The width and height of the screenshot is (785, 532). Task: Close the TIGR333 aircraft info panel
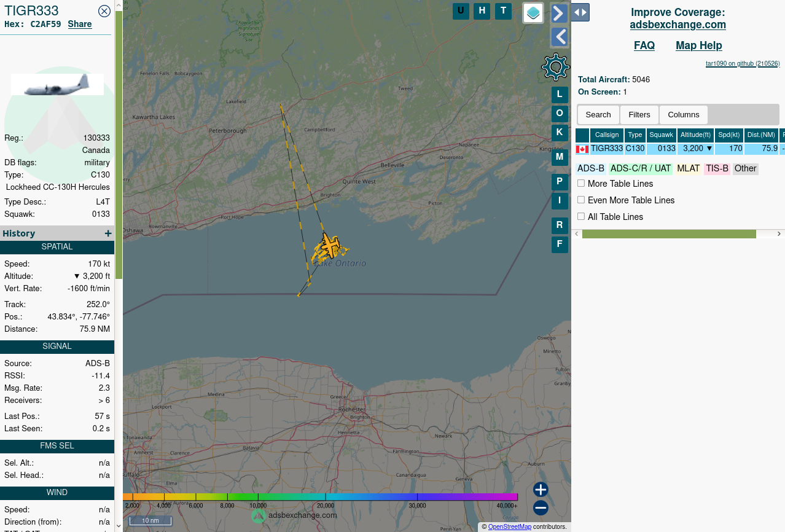[x=104, y=10]
